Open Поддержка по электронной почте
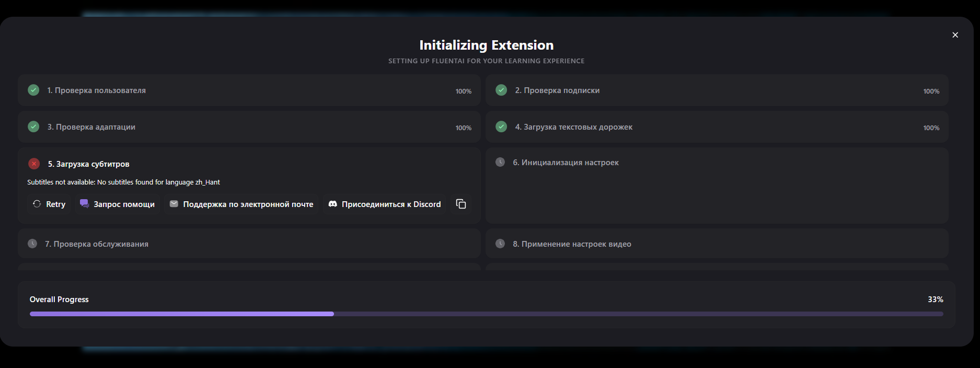The image size is (980, 368). (241, 204)
